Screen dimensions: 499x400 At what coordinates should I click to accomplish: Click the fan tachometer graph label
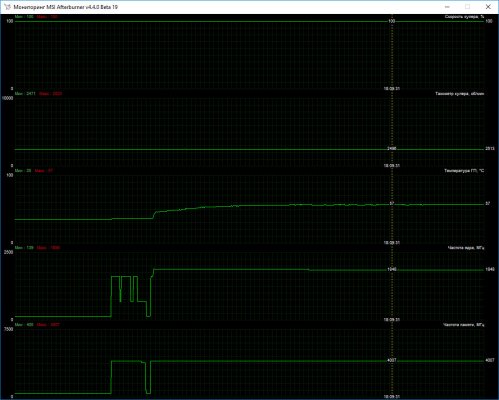[x=460, y=94]
